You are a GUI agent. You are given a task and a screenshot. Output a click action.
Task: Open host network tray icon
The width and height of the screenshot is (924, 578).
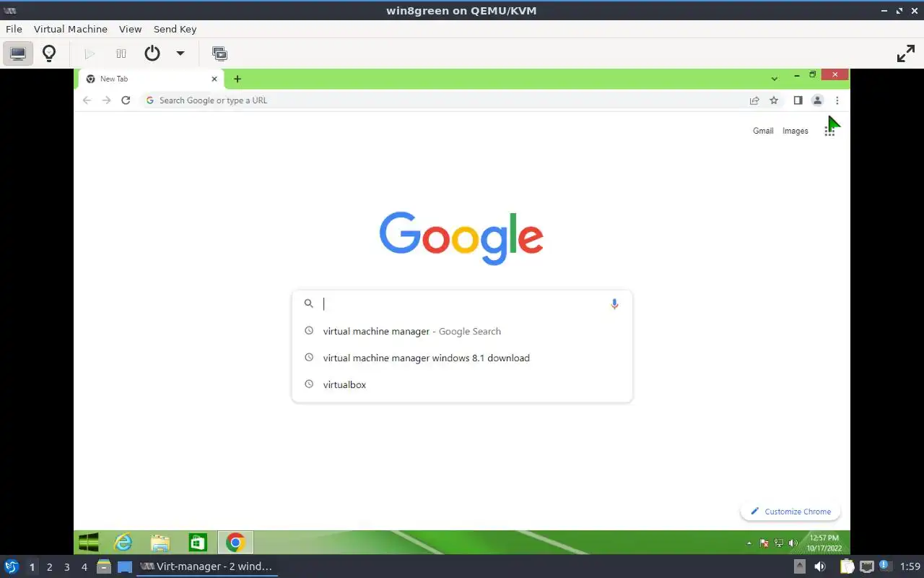point(867,566)
